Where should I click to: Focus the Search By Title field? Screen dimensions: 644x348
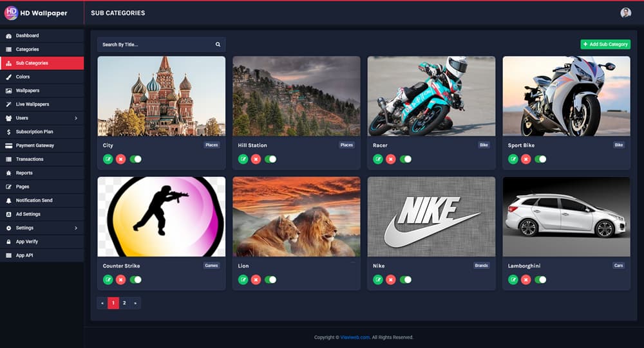(x=162, y=44)
